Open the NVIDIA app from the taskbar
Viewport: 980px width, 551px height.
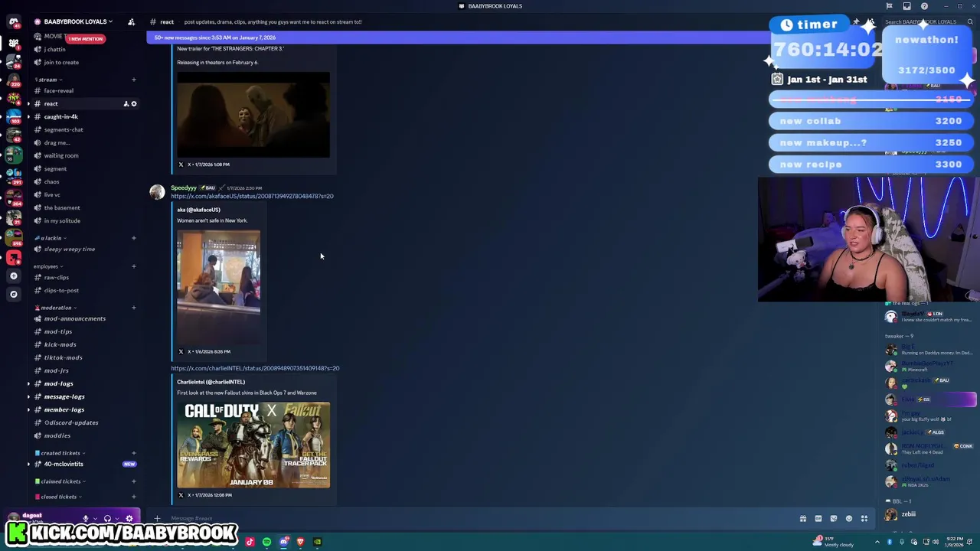click(317, 542)
